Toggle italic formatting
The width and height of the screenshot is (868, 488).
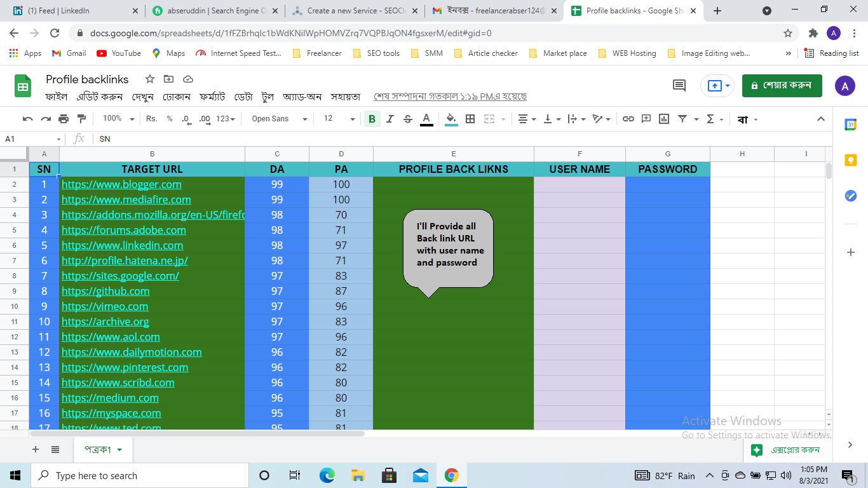pyautogui.click(x=390, y=119)
